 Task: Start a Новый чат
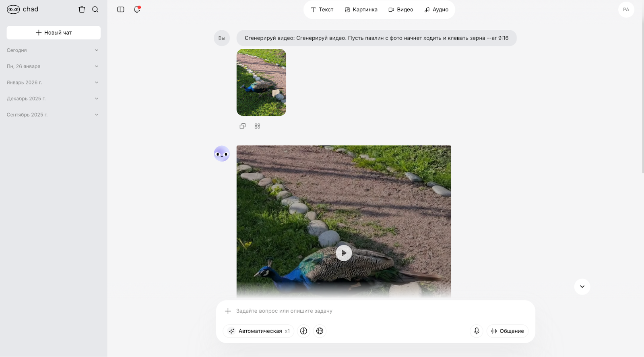pyautogui.click(x=54, y=33)
